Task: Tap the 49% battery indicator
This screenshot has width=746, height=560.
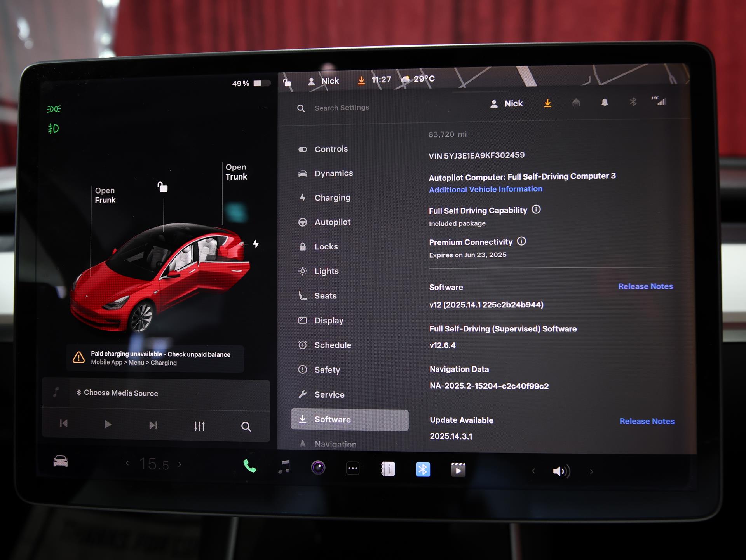Action: [x=251, y=84]
